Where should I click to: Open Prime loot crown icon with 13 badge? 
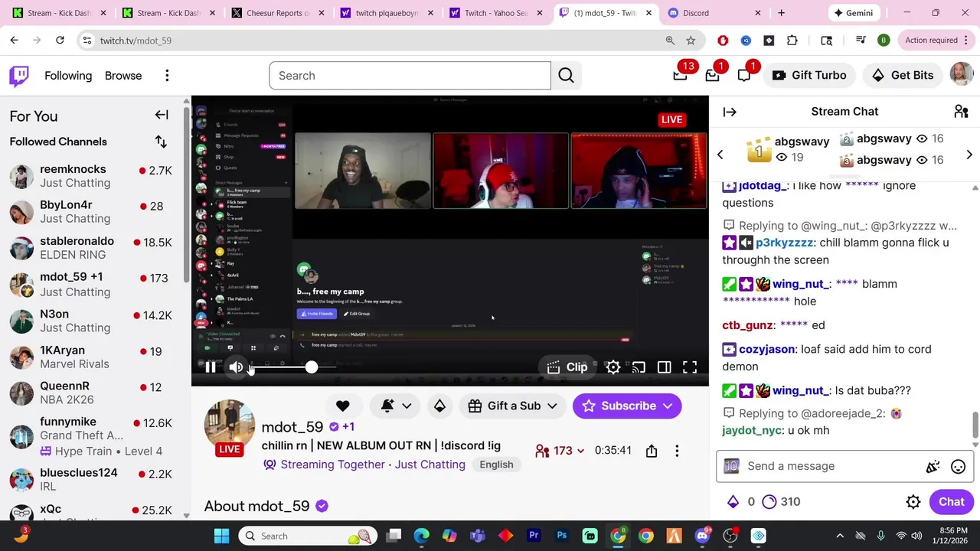click(680, 75)
